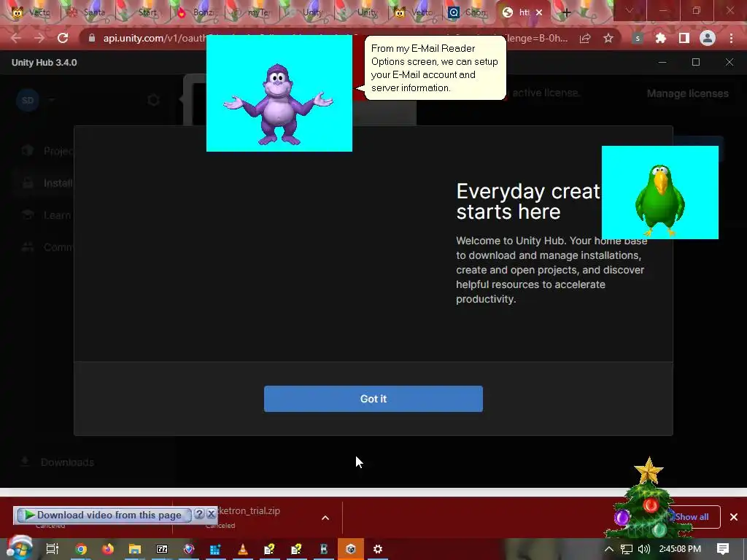This screenshot has height=560, width=747.
Task: Click Download video from this page
Action: (104, 515)
